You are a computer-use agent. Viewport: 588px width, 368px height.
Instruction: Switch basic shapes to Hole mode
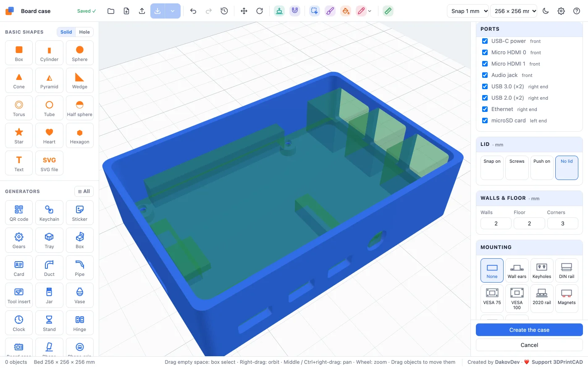(x=84, y=32)
